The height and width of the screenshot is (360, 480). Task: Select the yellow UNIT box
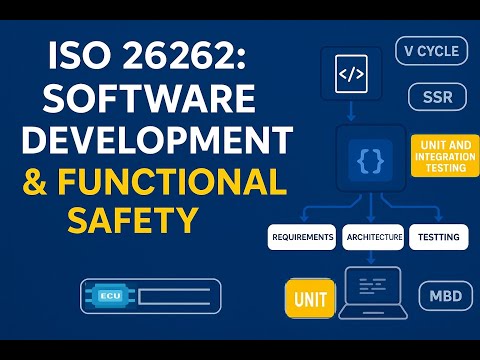click(310, 298)
